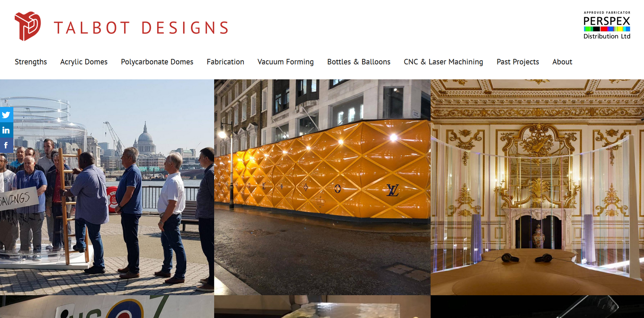The width and height of the screenshot is (644, 318).
Task: Open the orange Louis Vuitton hoarding photo
Action: pyautogui.click(x=322, y=187)
